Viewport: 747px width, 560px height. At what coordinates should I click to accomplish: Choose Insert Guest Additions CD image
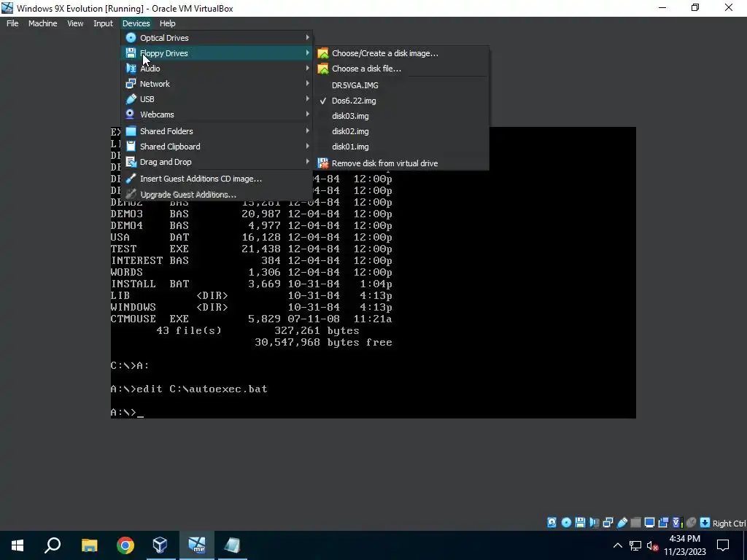tap(217, 179)
